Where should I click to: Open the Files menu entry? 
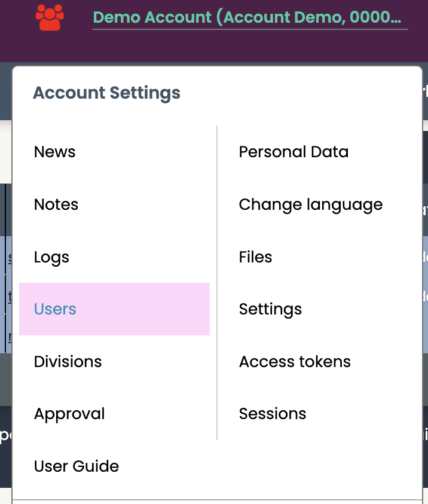pyautogui.click(x=255, y=257)
